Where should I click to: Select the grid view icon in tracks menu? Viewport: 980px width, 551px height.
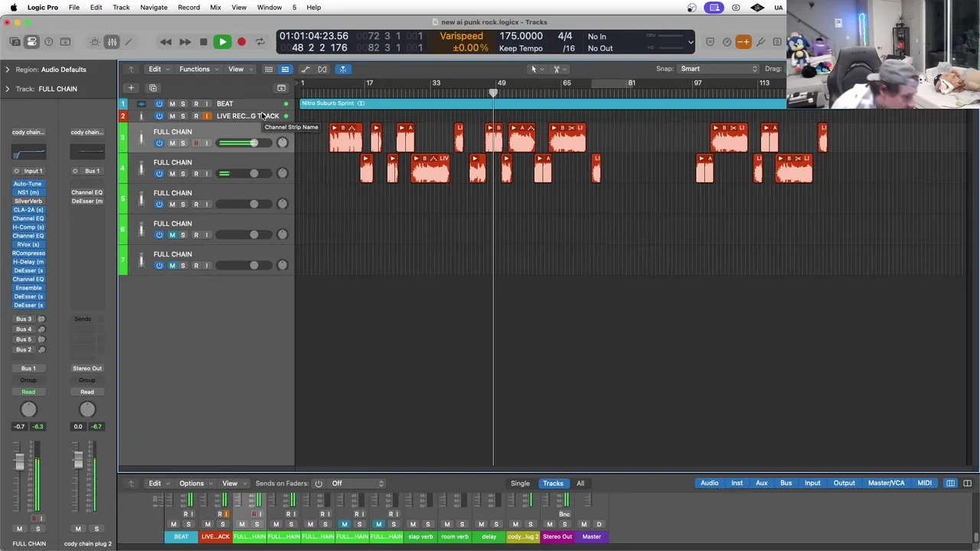click(269, 69)
